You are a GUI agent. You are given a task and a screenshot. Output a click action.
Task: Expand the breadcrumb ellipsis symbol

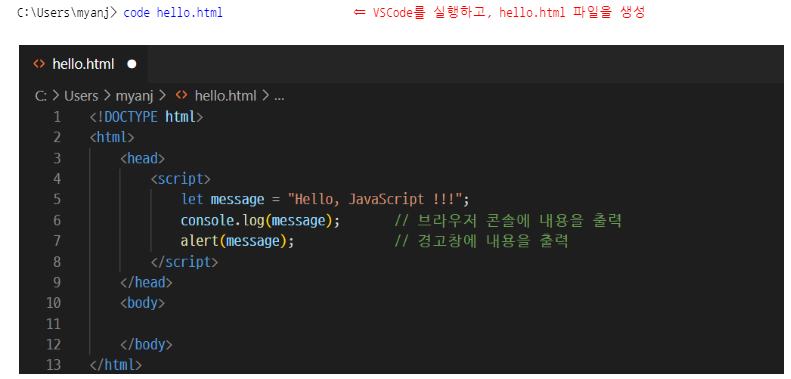(279, 97)
